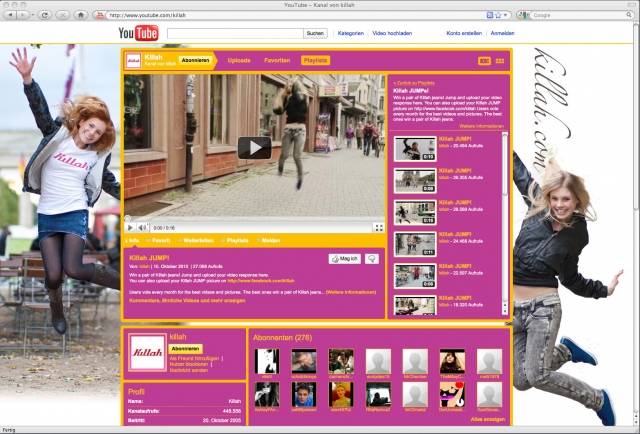Screen dimensions: 640x434
Task: Click the large Killah logo in the profile box
Action: pyautogui.click(x=147, y=352)
